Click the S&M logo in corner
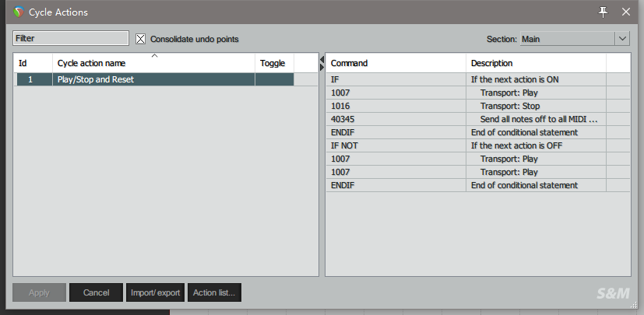644x315 pixels. pyautogui.click(x=613, y=293)
